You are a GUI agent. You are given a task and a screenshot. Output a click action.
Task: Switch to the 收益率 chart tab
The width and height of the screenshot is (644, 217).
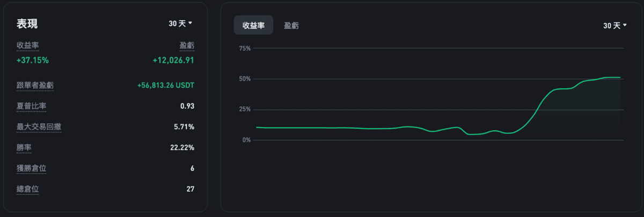click(x=253, y=25)
